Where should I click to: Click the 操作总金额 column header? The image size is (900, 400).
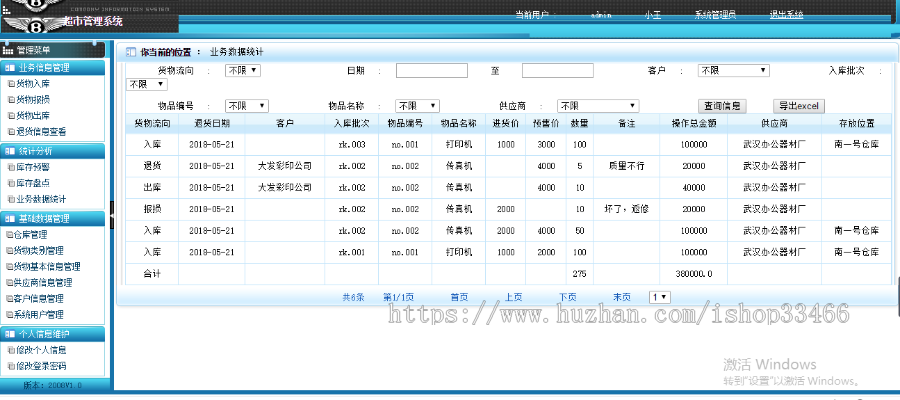(x=693, y=123)
